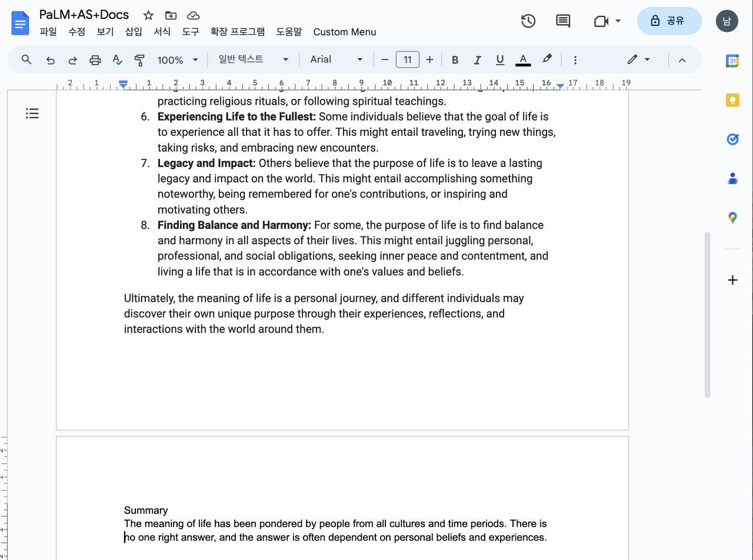This screenshot has height=560, width=753.
Task: Show the document outline icon
Action: (x=32, y=114)
